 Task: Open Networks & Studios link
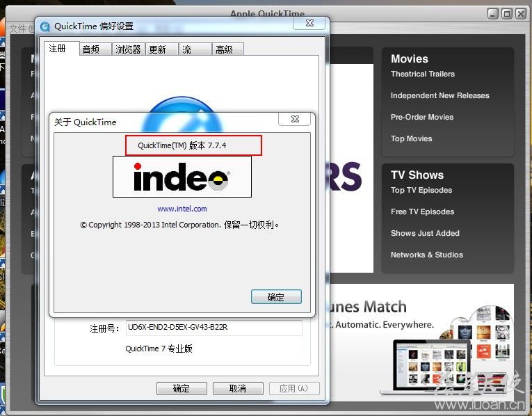[x=426, y=255]
